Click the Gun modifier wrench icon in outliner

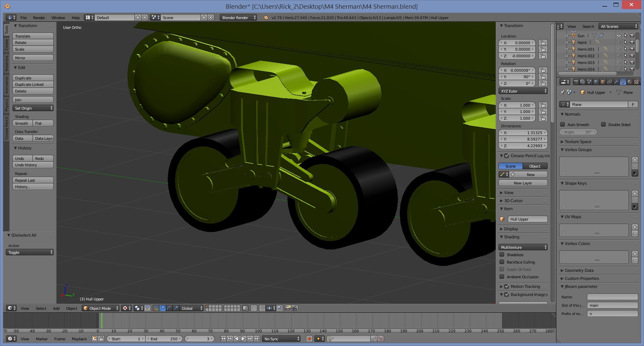tap(601, 36)
